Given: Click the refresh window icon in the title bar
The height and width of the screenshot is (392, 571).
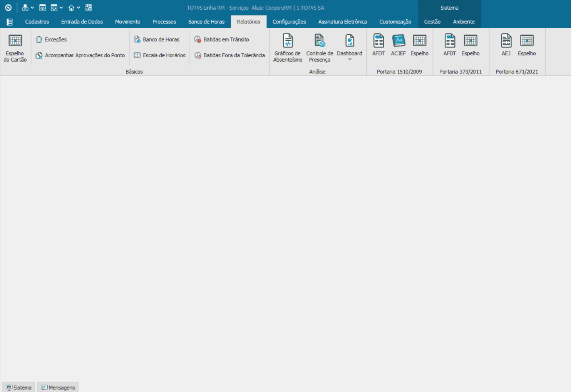Looking at the screenshot, I should [54, 8].
